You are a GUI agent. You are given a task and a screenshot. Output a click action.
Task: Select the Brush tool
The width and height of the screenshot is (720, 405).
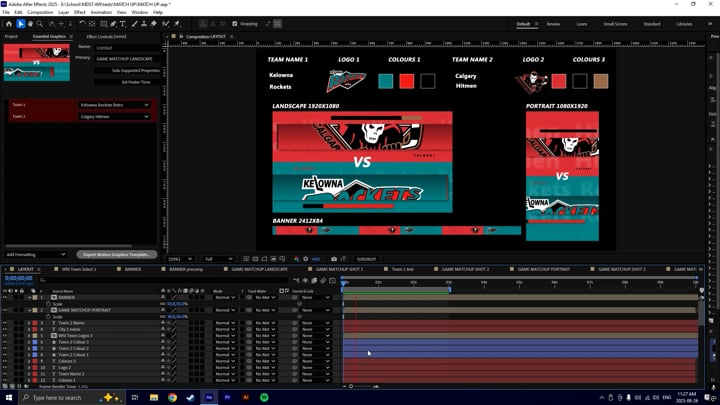coord(135,24)
